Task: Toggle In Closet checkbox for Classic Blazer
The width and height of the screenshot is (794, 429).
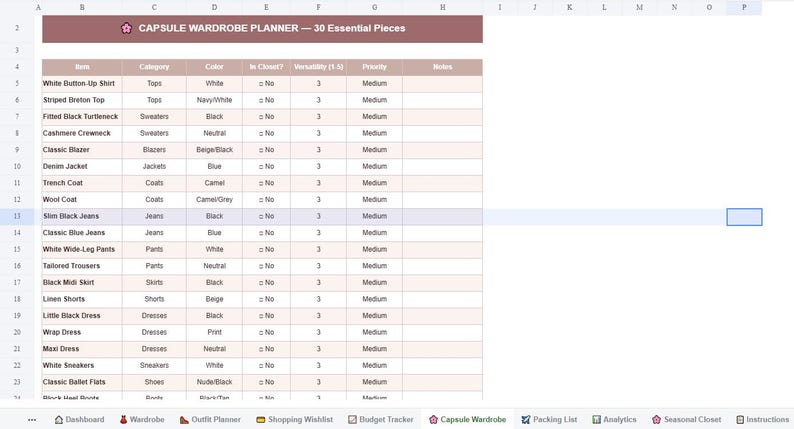Action: coord(261,150)
